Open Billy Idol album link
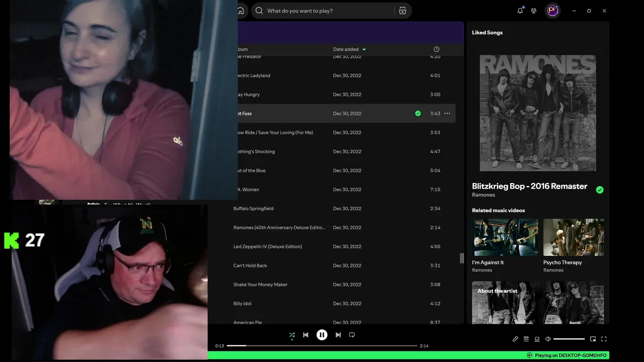 pos(243,304)
